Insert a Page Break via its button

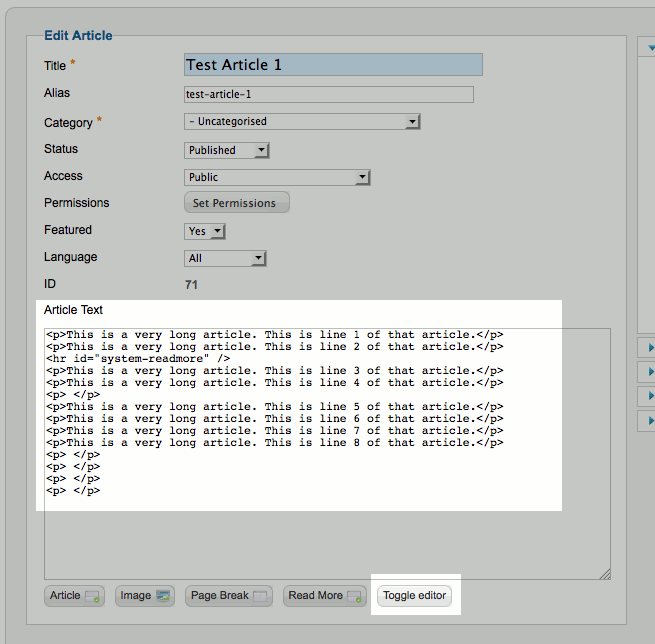(x=230, y=596)
